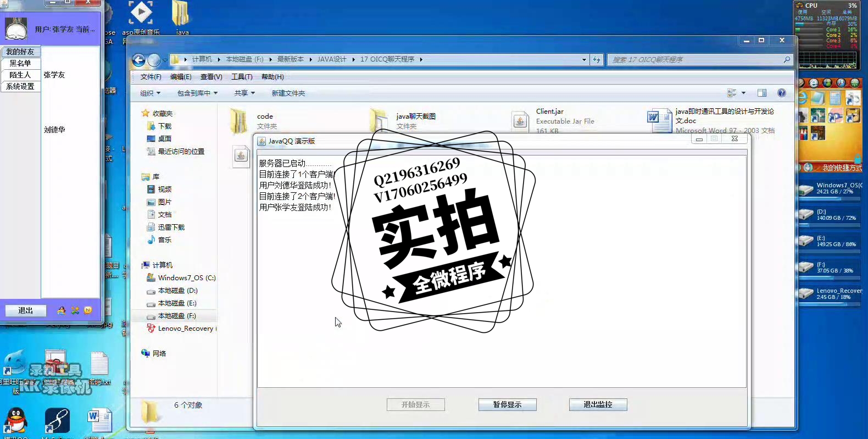This screenshot has width=868, height=439.
Task: Click the 新建文件夹 button
Action: click(288, 93)
